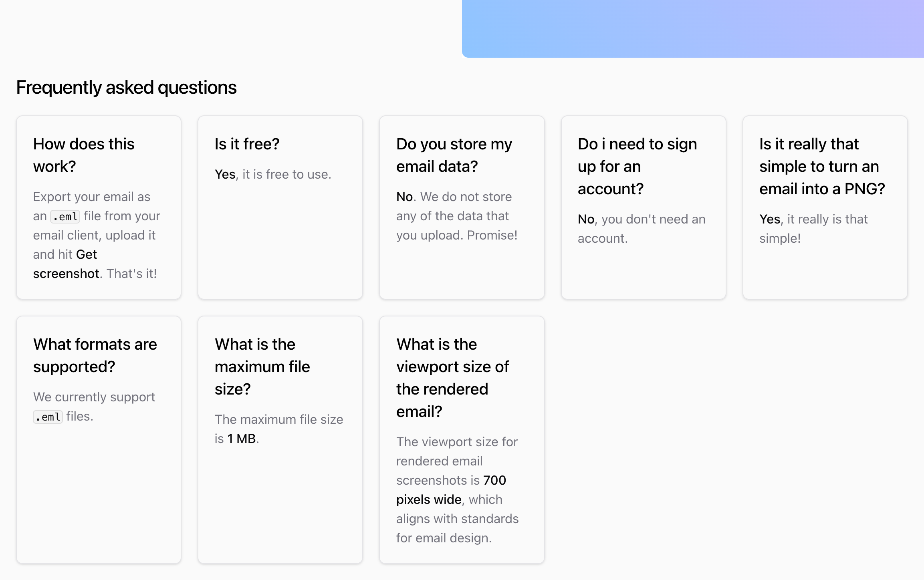924x580 pixels.
Task: Click 'What is the maximum file size?' heading
Action: (x=262, y=367)
